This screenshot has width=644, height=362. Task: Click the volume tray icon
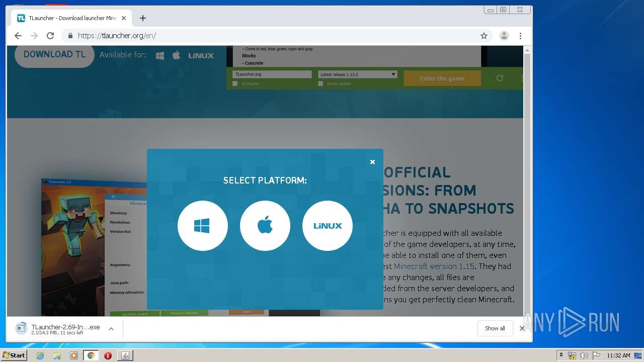(x=584, y=355)
